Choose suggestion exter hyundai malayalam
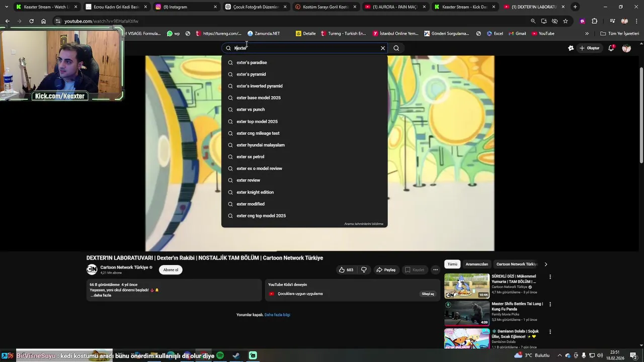The height and width of the screenshot is (362, 644). 304,145
